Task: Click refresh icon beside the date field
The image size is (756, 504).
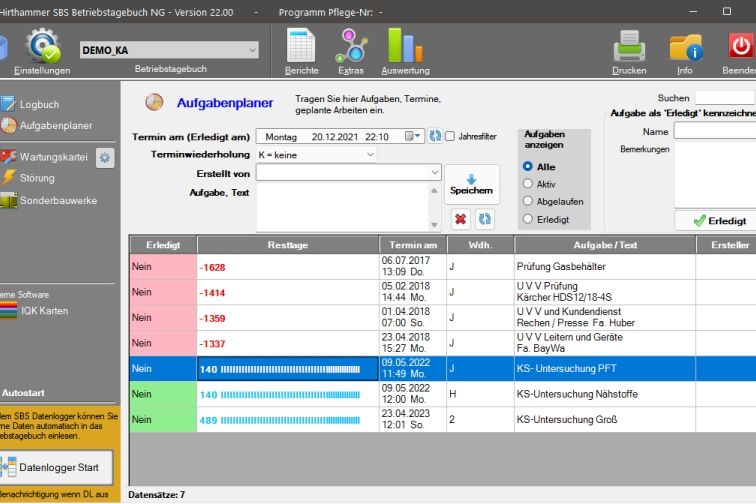Action: (x=435, y=136)
